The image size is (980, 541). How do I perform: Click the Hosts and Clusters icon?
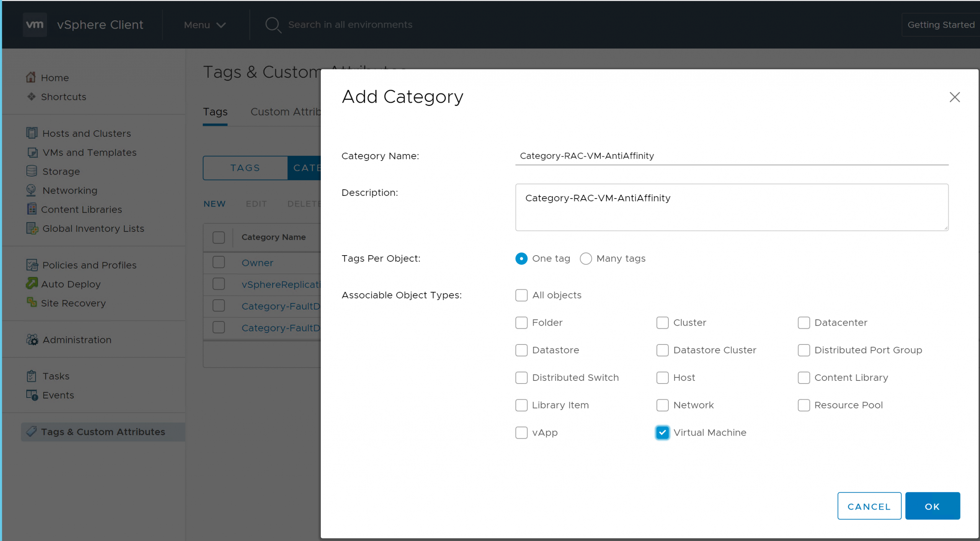pos(32,133)
